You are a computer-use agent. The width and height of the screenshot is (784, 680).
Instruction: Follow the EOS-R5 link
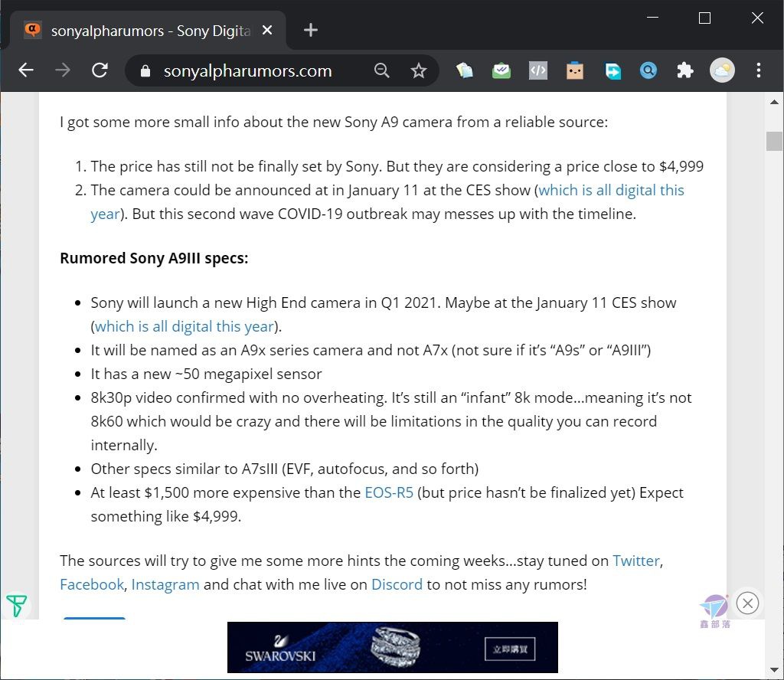click(x=389, y=492)
